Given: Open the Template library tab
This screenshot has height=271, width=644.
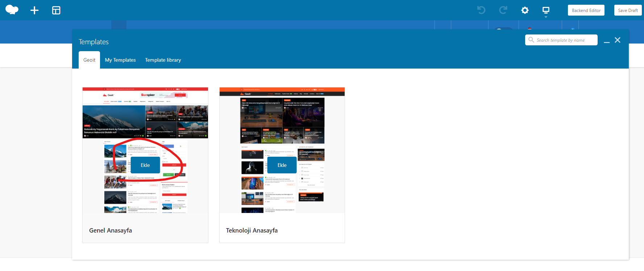Looking at the screenshot, I should (163, 60).
